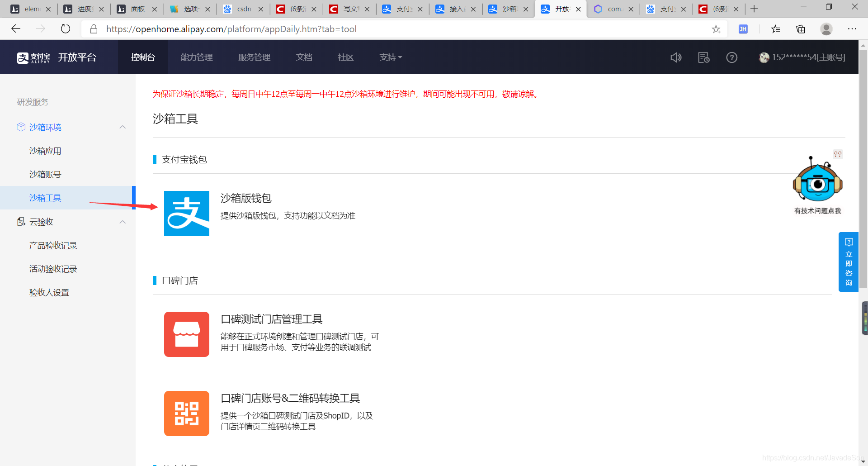Collapse the 云验收 sidebar section chevron

point(123,222)
